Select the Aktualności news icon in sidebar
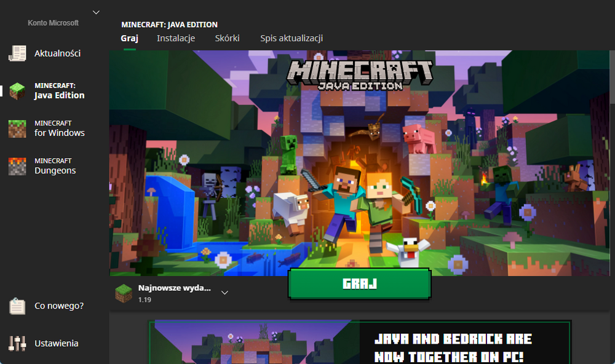The image size is (615, 364). 17,53
